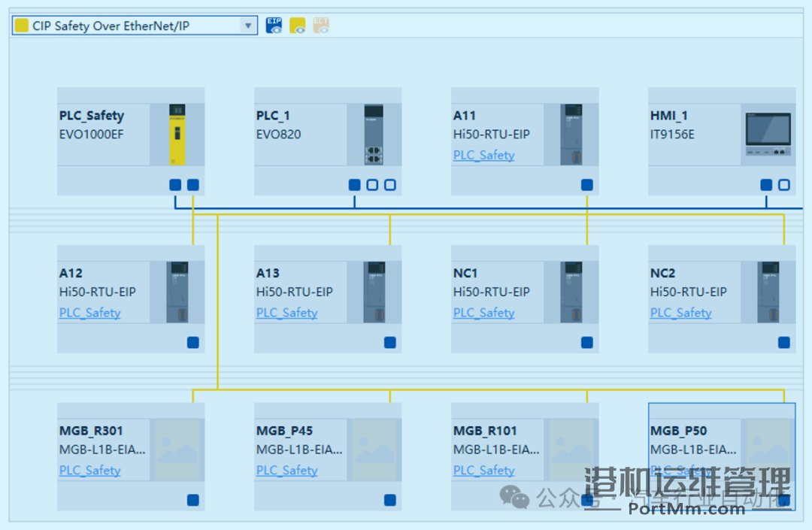This screenshot has width=812, height=530.
Task: Click the HMI_1 IT9156E display image
Action: pyautogui.click(x=767, y=129)
